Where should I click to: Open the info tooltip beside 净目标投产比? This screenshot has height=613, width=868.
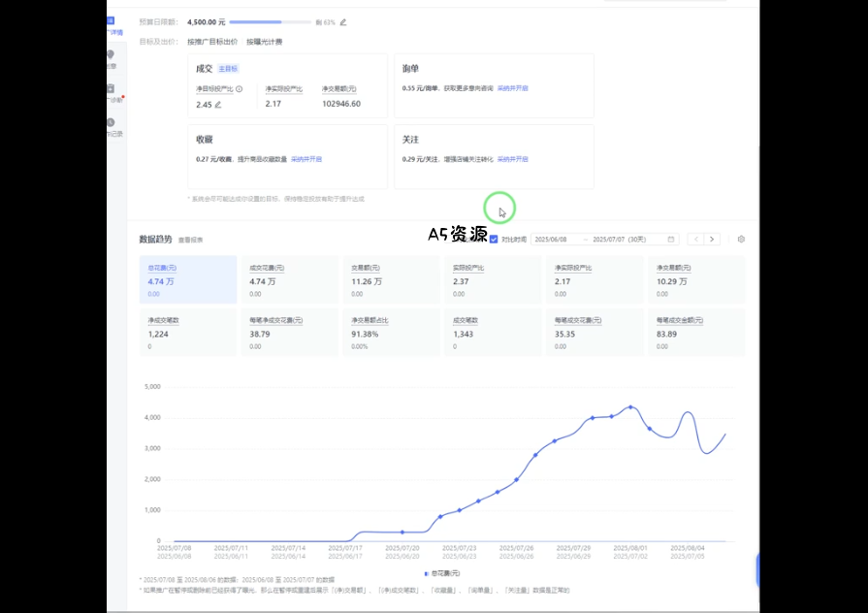tap(237, 87)
